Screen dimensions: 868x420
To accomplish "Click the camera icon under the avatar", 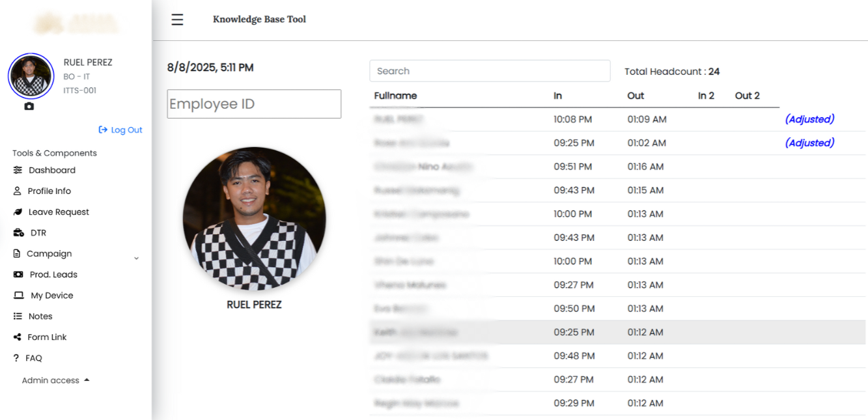I will 29,106.
